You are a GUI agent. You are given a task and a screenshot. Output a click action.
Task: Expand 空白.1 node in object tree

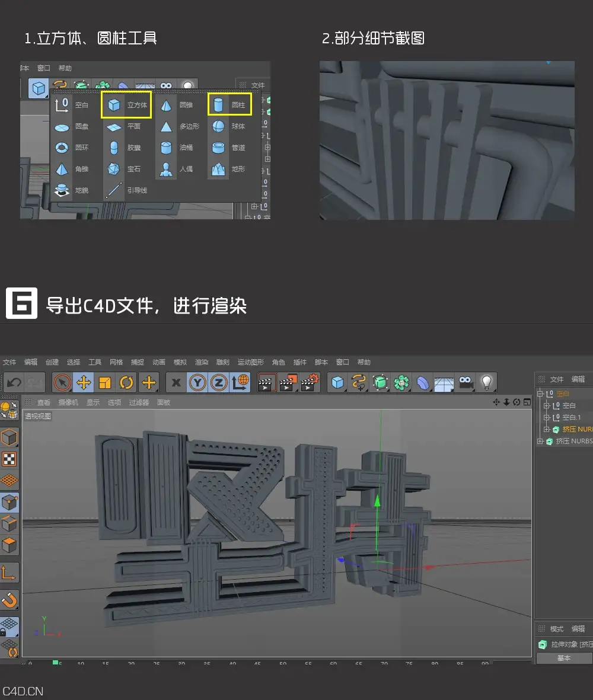pos(547,417)
